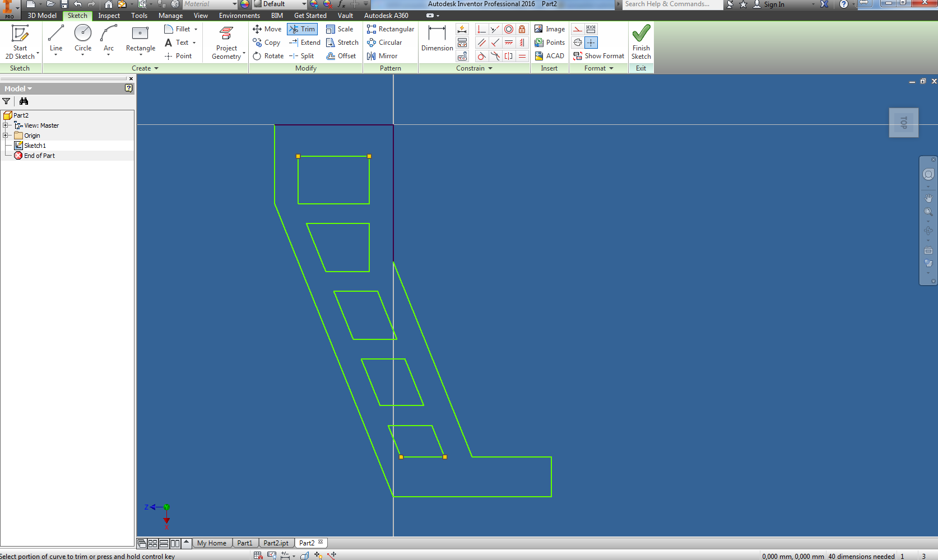Insert an Image into sketch

[550, 29]
